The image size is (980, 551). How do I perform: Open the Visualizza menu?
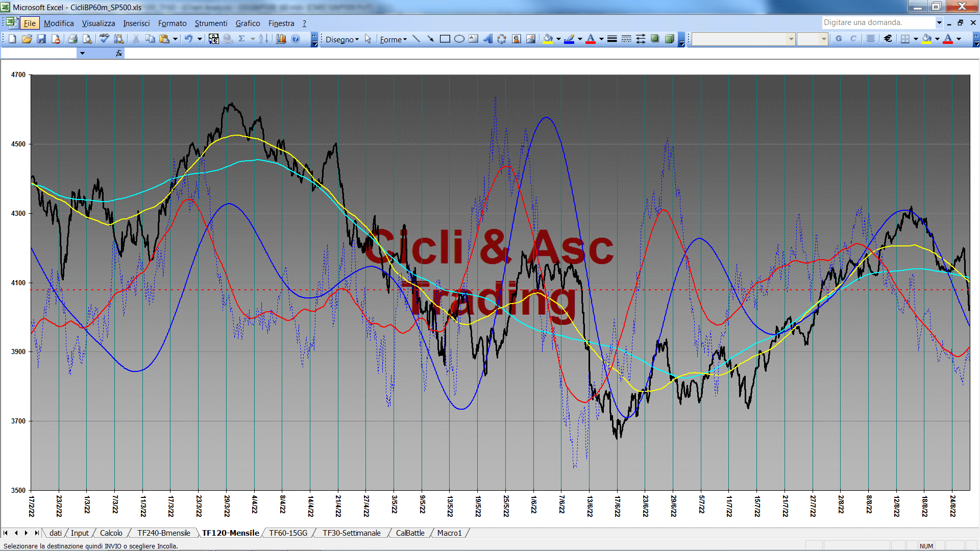click(99, 23)
